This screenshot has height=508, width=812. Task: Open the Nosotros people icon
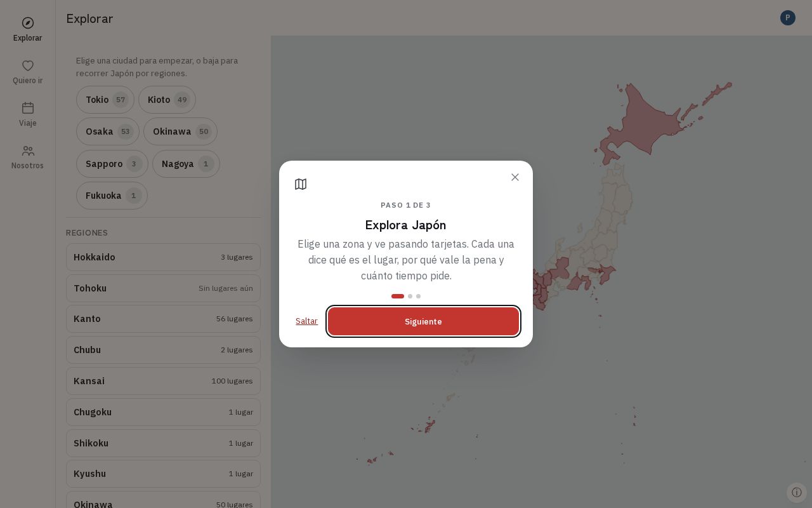28,150
